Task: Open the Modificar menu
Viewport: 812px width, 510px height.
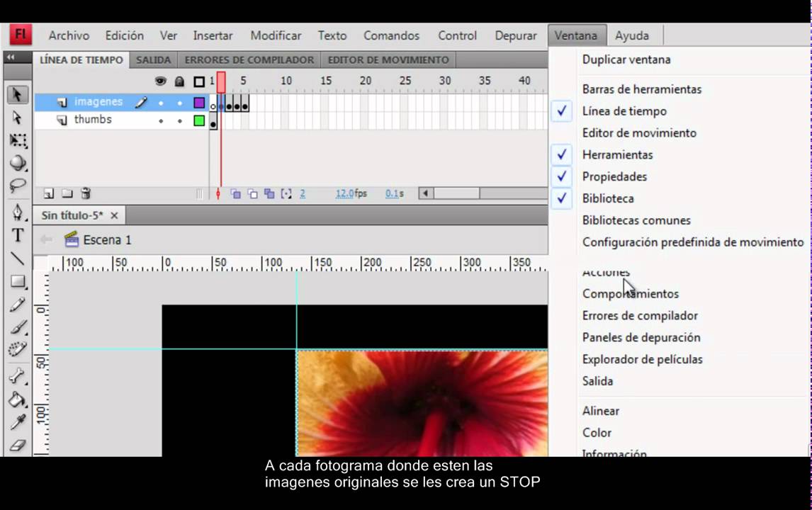Action: click(x=276, y=35)
